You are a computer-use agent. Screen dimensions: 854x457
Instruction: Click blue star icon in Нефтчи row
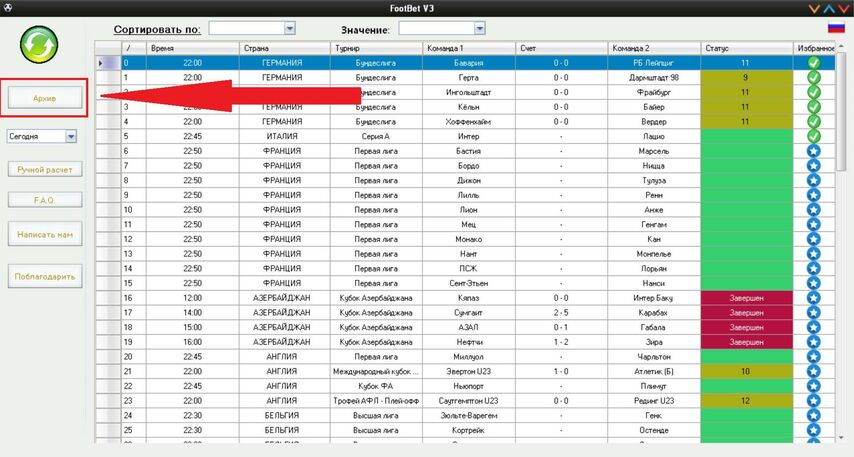814,342
